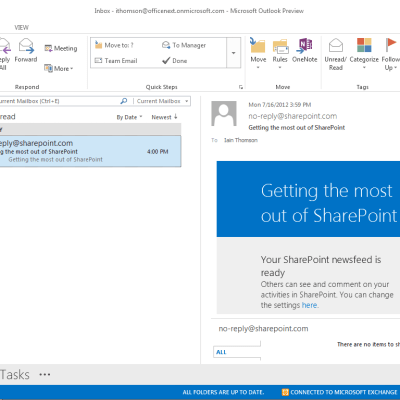Click the 4:00 PM time in message list
The height and width of the screenshot is (400, 400).
[157, 152]
